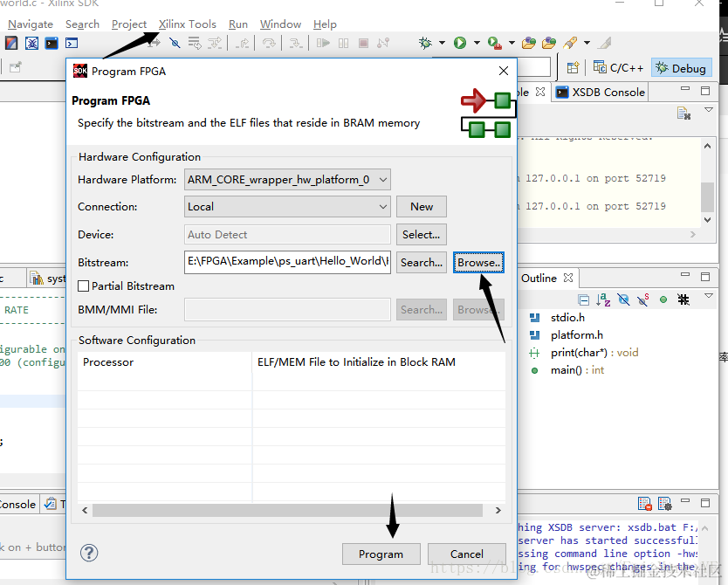Select print(char*) : void in Outline
728x585 pixels.
click(x=594, y=353)
